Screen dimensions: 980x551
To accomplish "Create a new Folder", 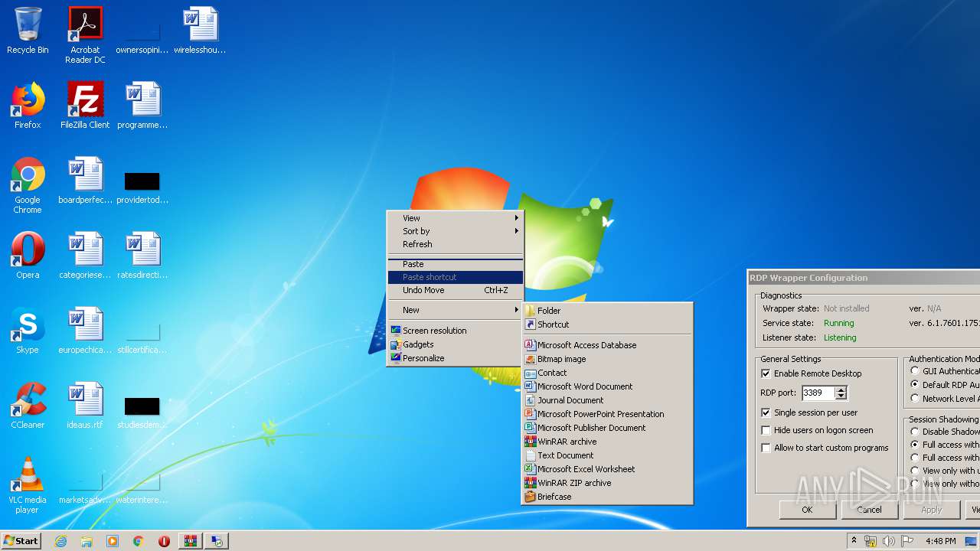I will [607, 311].
